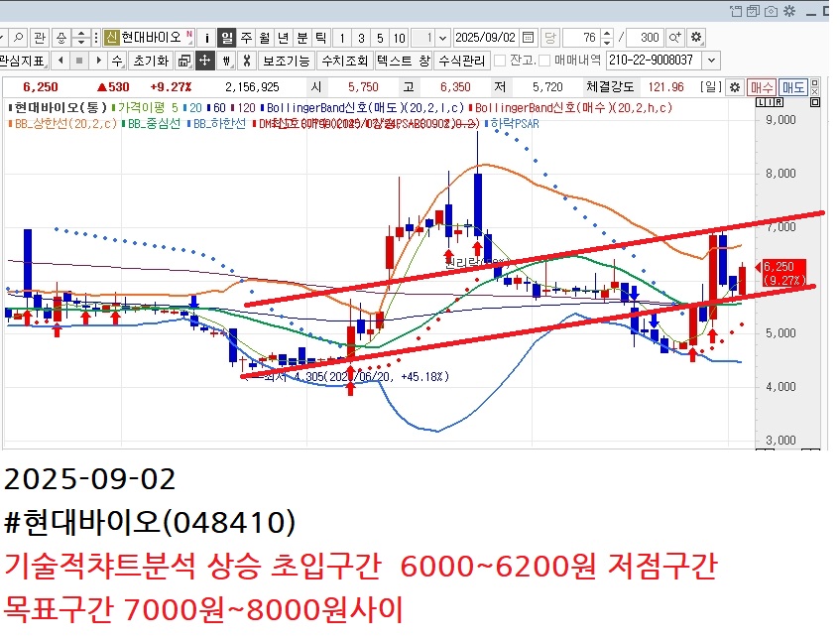Switch to monthly 월 chart

click(x=265, y=38)
